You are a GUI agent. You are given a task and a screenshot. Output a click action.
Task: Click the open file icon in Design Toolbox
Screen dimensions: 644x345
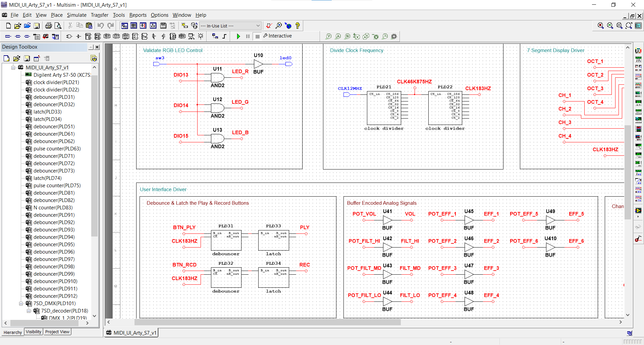[x=16, y=59]
